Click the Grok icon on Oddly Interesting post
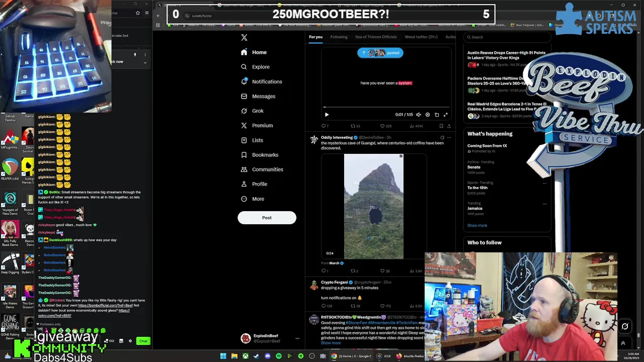Image resolution: width=644 pixels, height=362 pixels. (442, 138)
